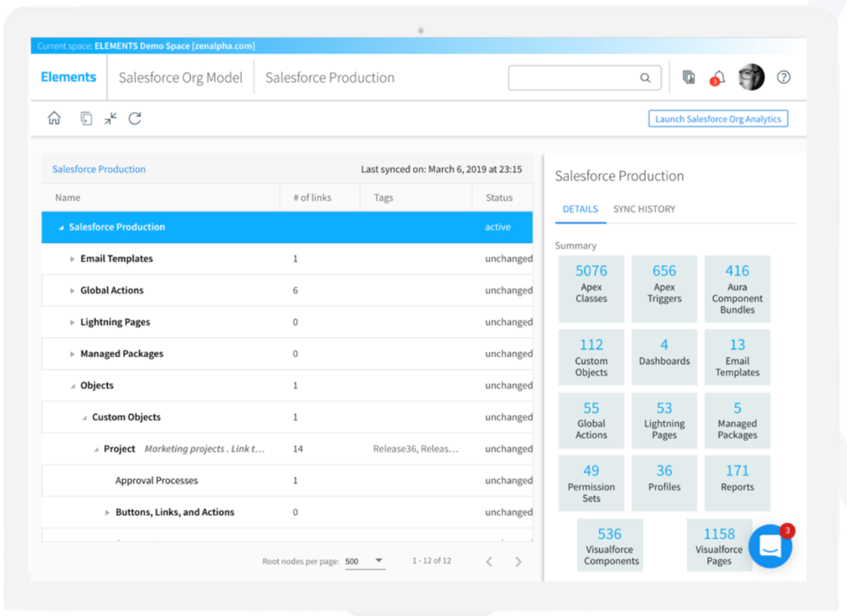Collapse the Custom Objects node
The height and width of the screenshot is (616, 847).
coord(84,418)
